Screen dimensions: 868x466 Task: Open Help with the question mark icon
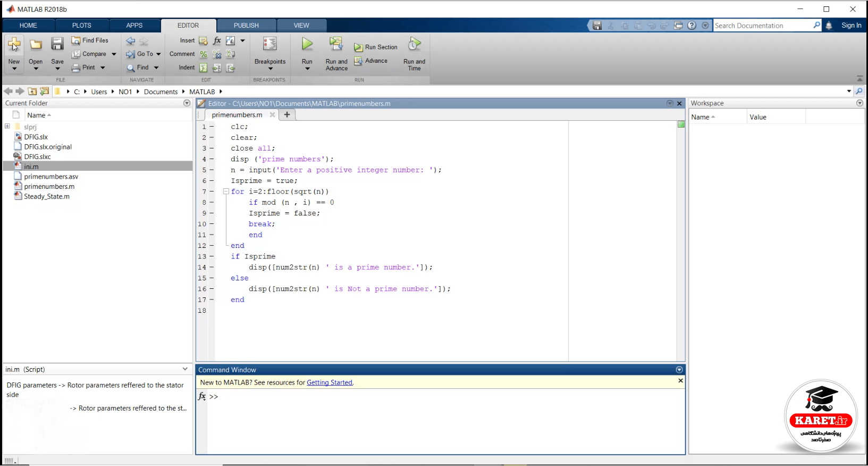692,26
